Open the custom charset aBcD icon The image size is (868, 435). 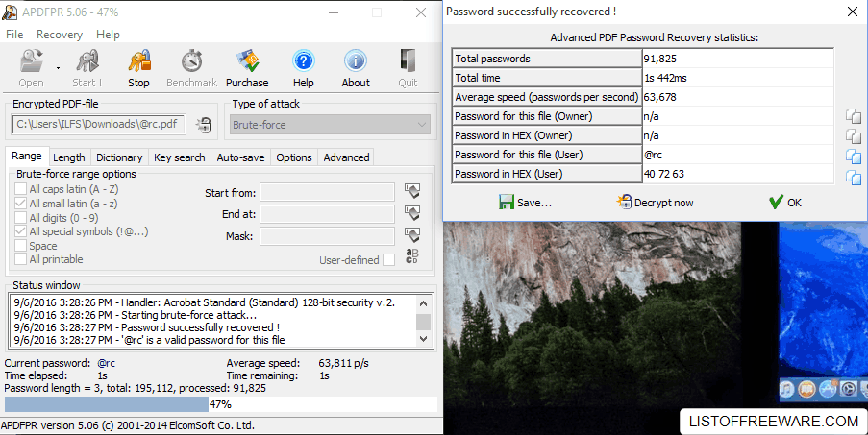[x=411, y=256]
